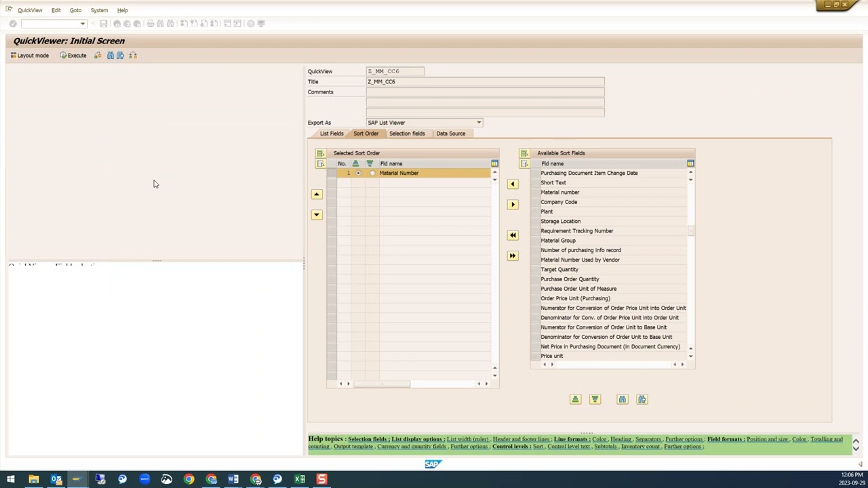This screenshot has width=868, height=488.
Task: Switch to the Selection fields tab
Action: (407, 134)
